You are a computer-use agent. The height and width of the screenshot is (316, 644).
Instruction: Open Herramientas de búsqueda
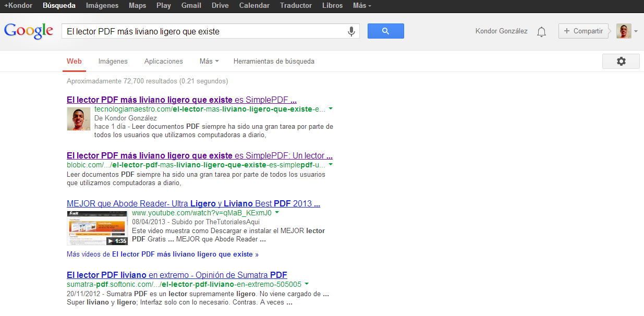click(x=274, y=62)
